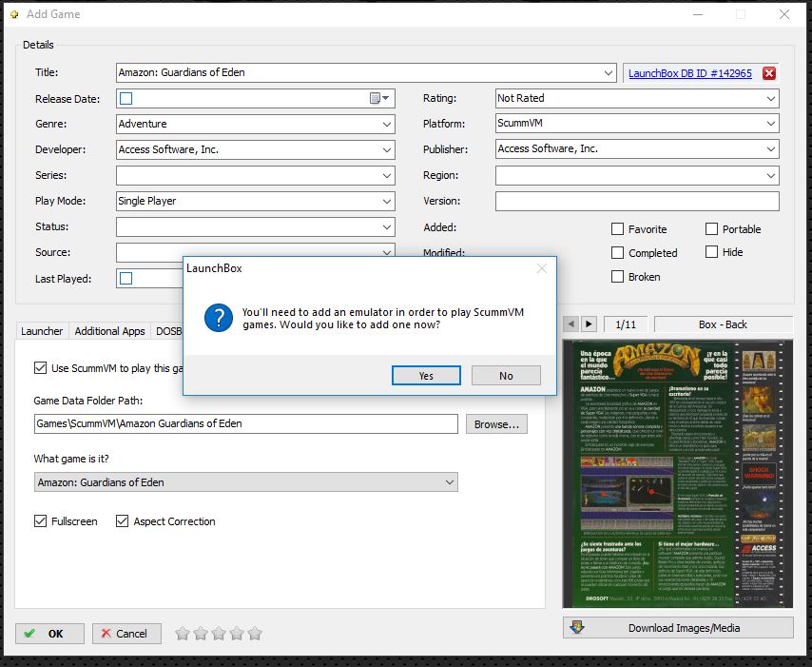
Task: Turn off Aspect Correction
Action: click(122, 520)
